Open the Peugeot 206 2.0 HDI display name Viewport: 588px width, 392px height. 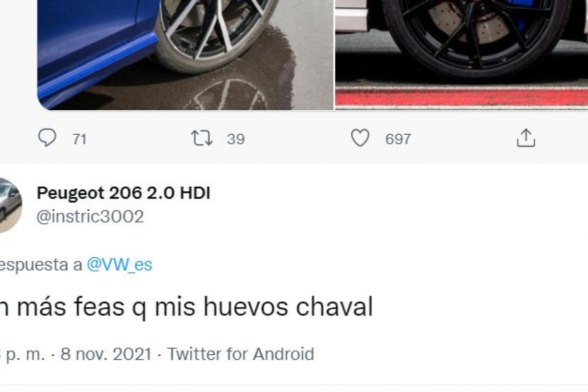123,193
